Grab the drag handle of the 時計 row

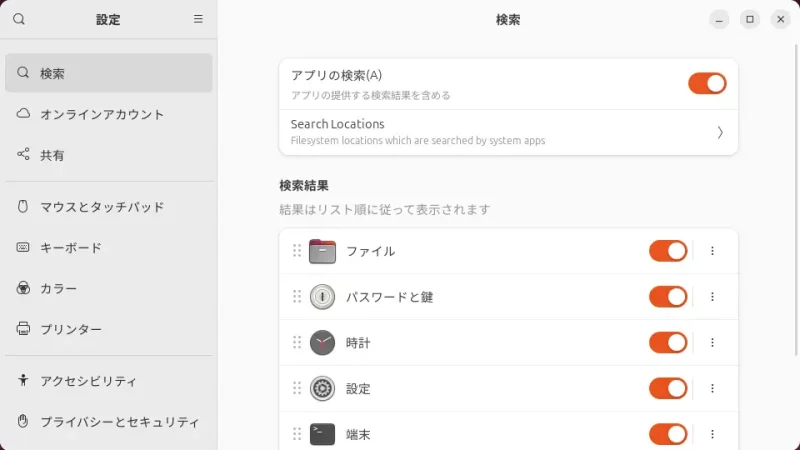297,342
